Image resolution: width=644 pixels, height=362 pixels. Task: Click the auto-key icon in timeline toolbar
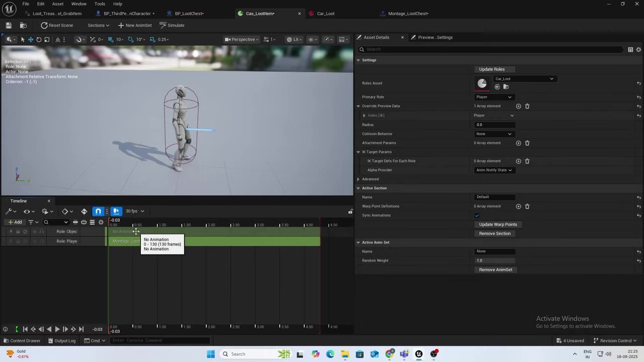coord(84,211)
